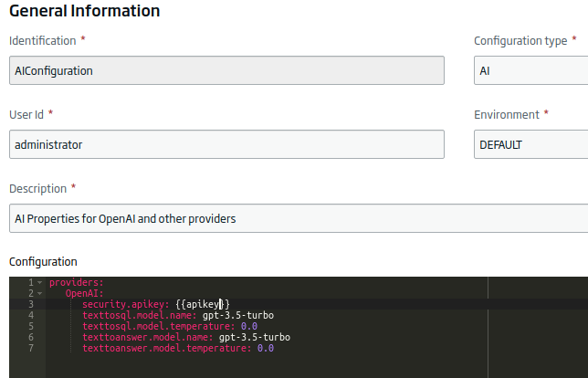Click the {{apikey}} placeholder value
The height and width of the screenshot is (378, 588).
203,304
